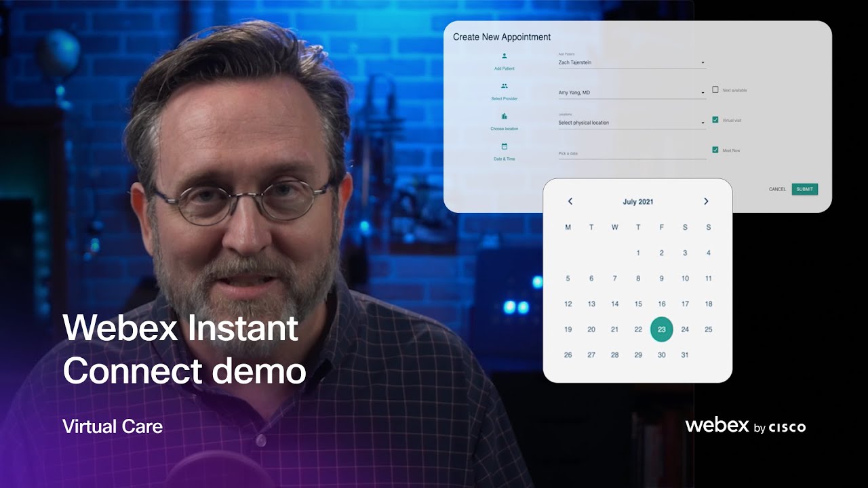Select July 2 in the calendar

click(661, 253)
